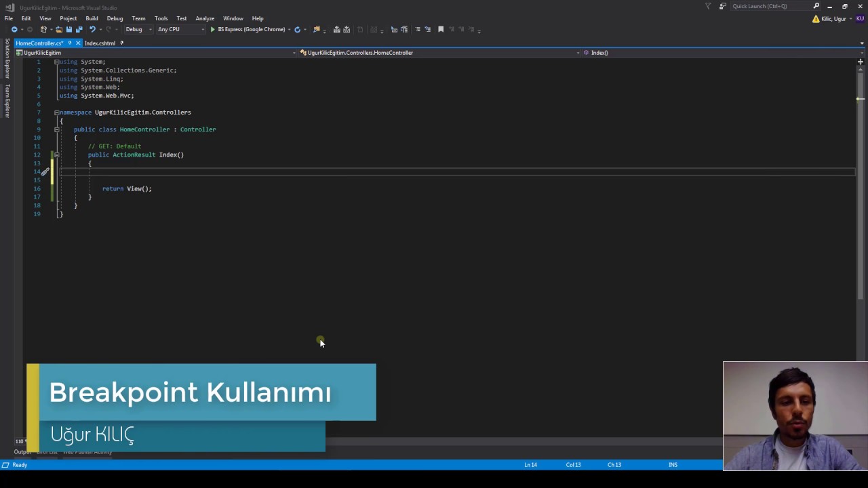
Task: Open the Team menu
Action: 138,18
